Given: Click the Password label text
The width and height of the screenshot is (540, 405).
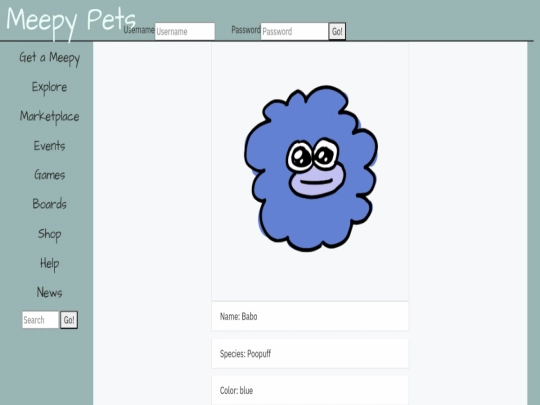Looking at the screenshot, I should [246, 30].
